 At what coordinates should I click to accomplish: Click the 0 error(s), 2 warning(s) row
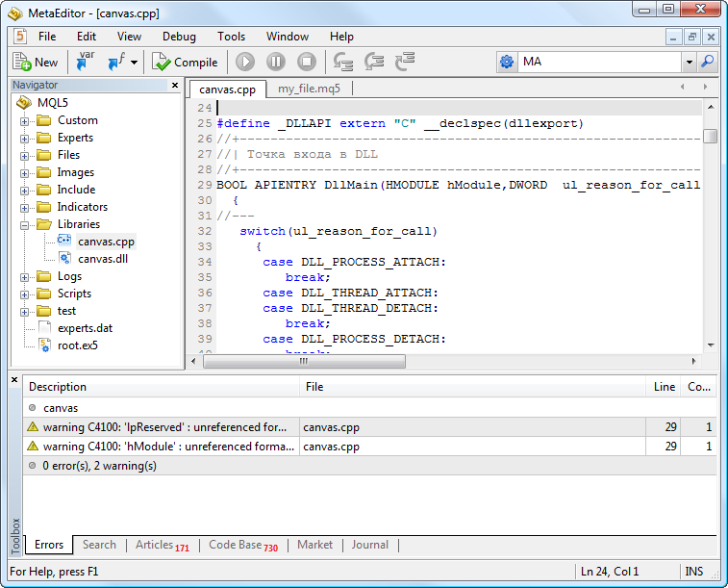pyautogui.click(x=369, y=466)
